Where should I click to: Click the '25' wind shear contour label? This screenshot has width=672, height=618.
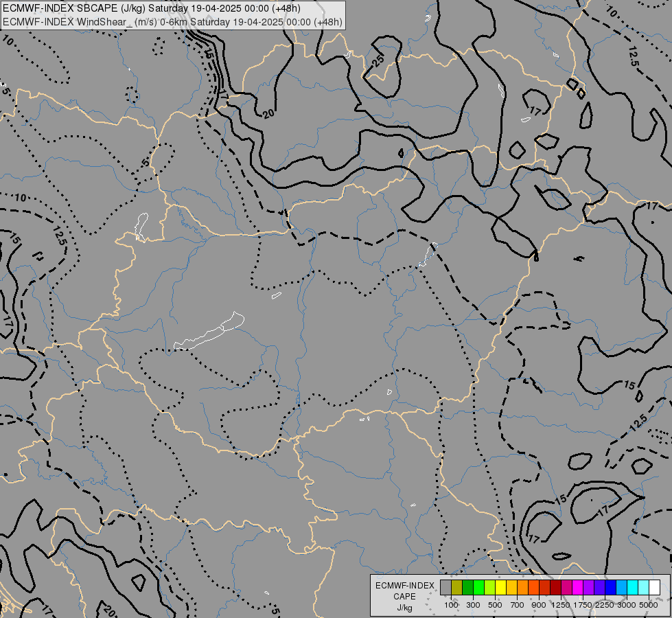click(x=378, y=60)
